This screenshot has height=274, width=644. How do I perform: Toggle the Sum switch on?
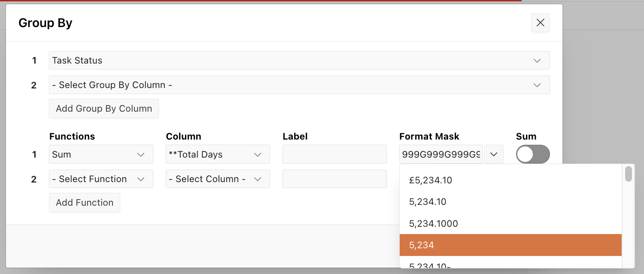[532, 154]
